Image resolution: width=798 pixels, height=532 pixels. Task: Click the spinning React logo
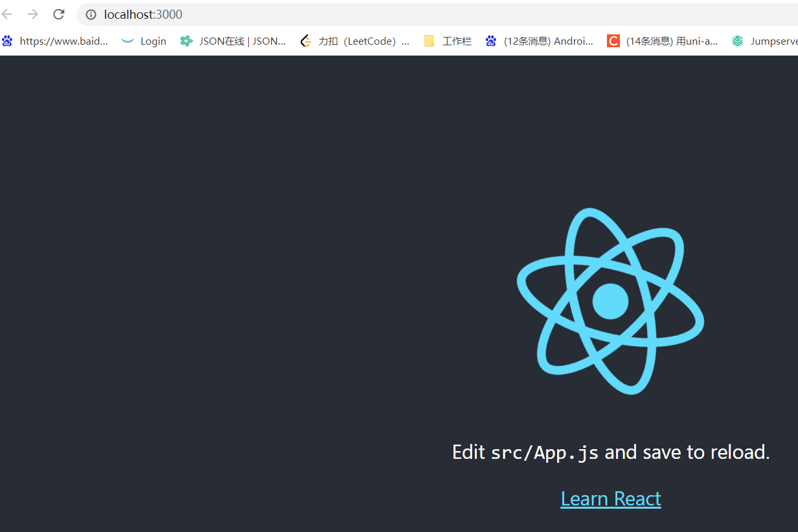click(610, 301)
